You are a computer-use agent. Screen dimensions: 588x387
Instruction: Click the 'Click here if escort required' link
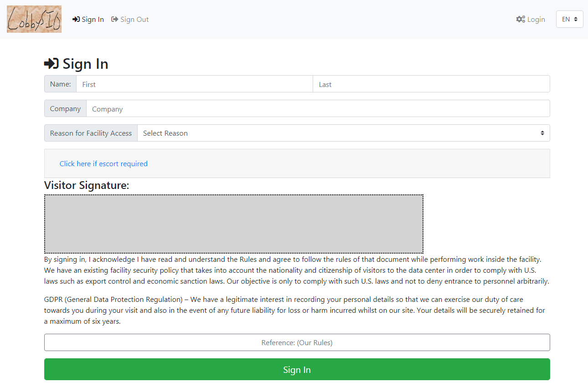(103, 164)
